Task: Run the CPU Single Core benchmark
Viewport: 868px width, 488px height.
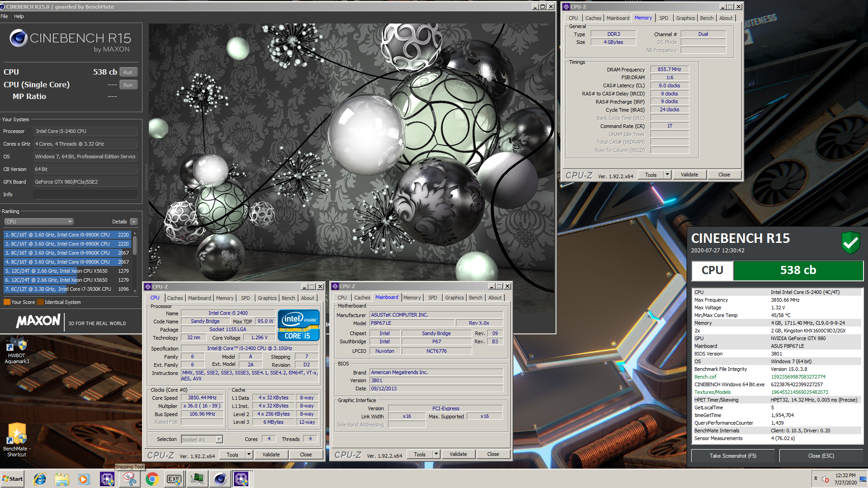Action: click(128, 85)
